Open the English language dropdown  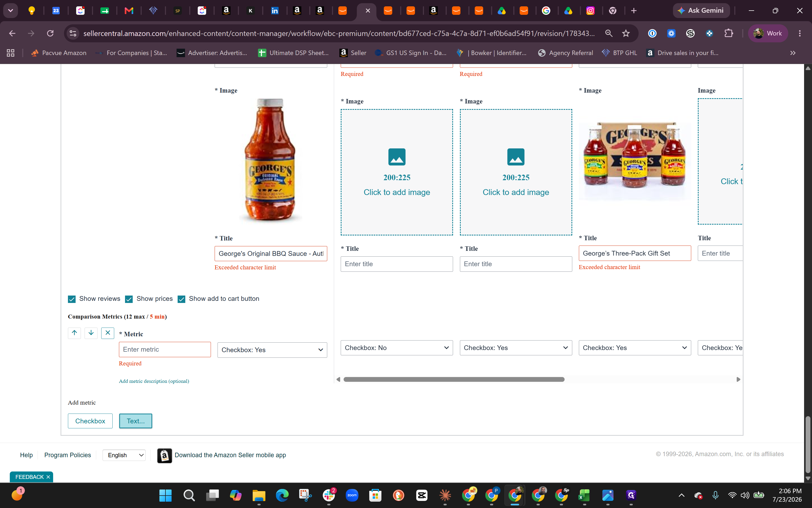point(124,455)
